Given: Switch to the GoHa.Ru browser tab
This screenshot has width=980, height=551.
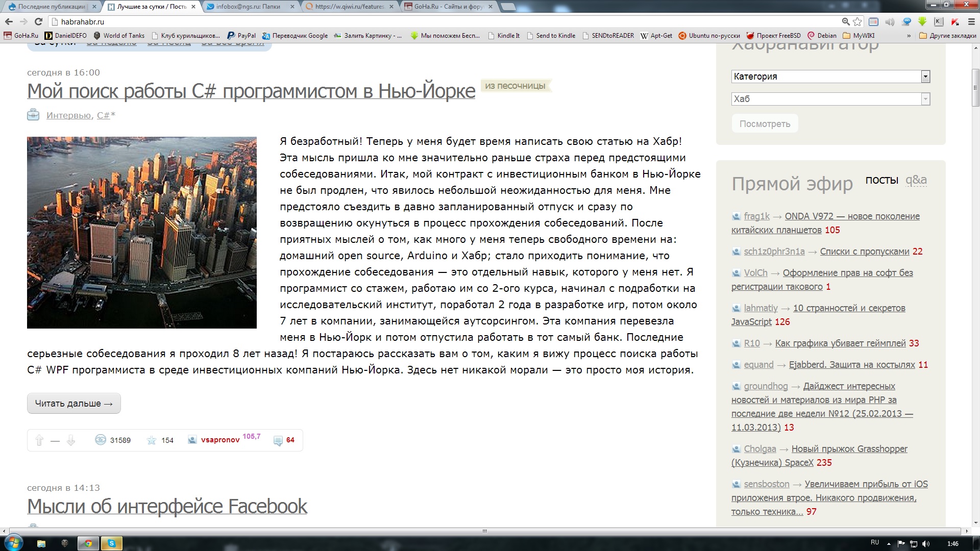Looking at the screenshot, I should pos(449,7).
